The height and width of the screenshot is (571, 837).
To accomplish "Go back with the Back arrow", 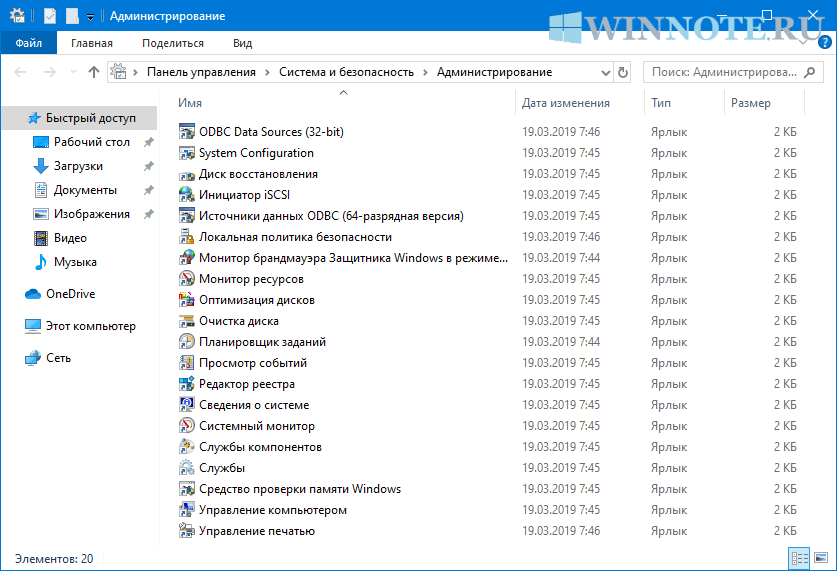I will (x=20, y=72).
